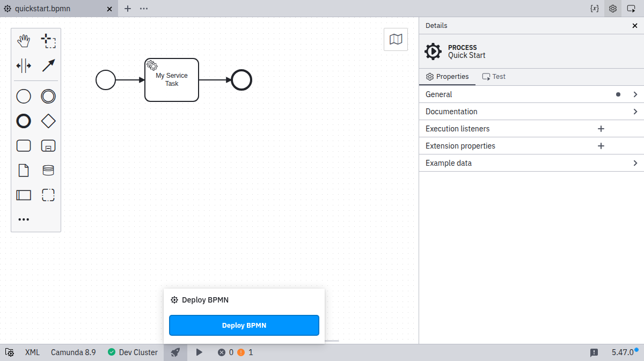Select the quickstart.bpmn tab
The height and width of the screenshot is (361, 644).
click(x=60, y=9)
